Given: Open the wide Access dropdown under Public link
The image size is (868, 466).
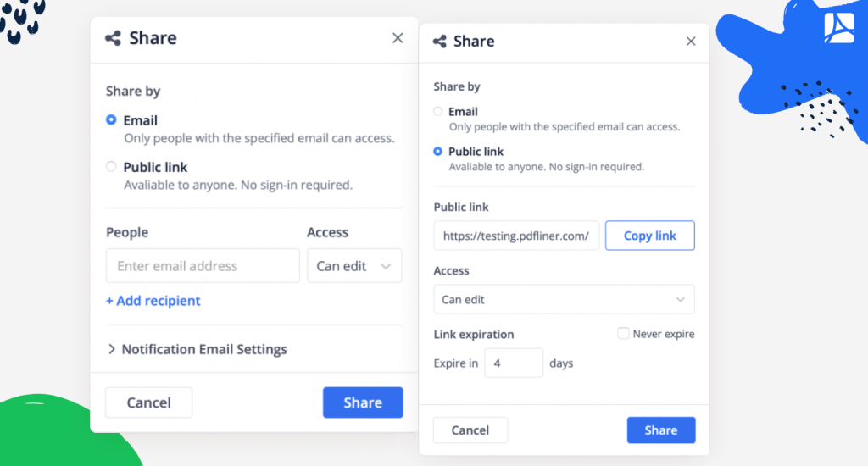Looking at the screenshot, I should 564,299.
